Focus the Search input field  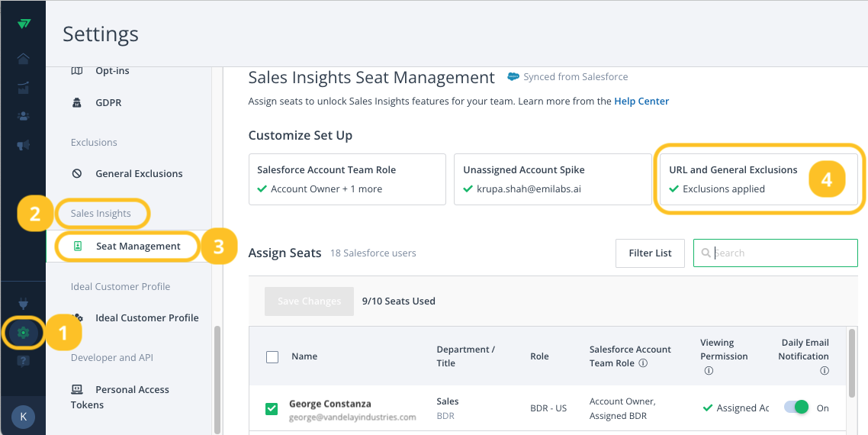pos(776,253)
